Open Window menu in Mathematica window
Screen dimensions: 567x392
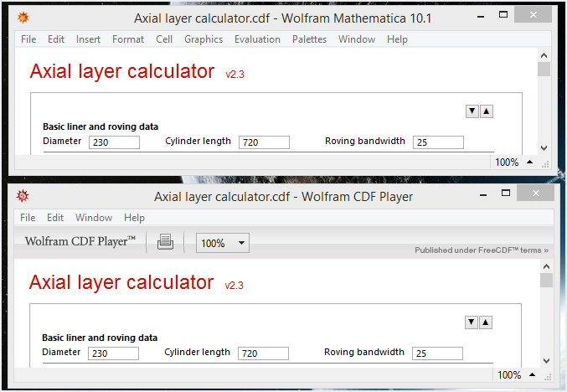(357, 39)
